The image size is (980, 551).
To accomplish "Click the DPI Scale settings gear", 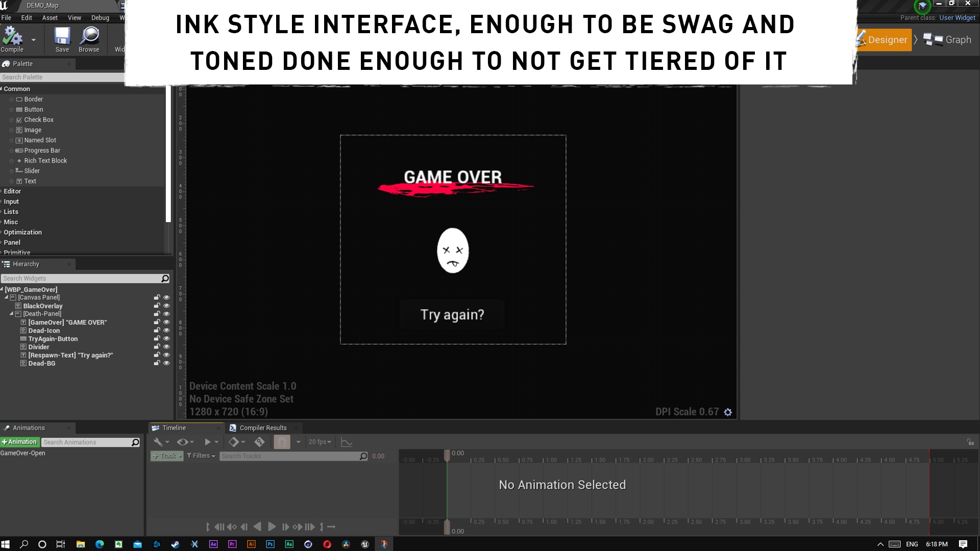I will tap(728, 412).
